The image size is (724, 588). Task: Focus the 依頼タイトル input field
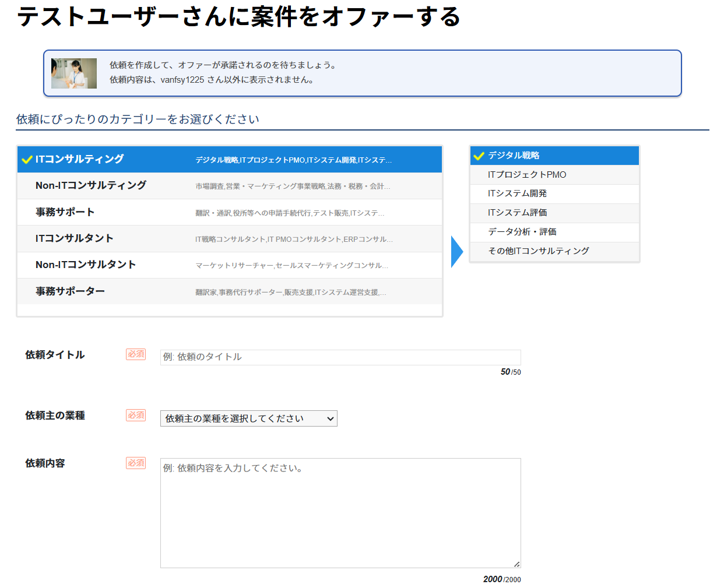[x=340, y=357]
